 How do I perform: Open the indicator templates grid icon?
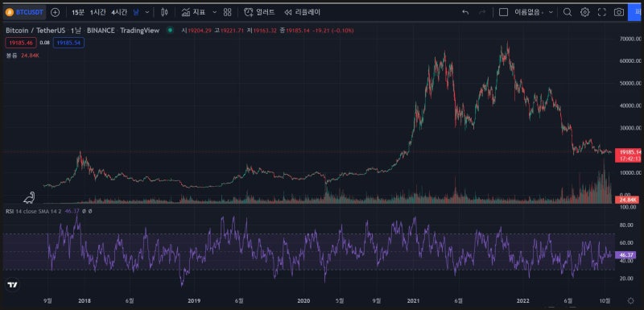click(x=228, y=12)
